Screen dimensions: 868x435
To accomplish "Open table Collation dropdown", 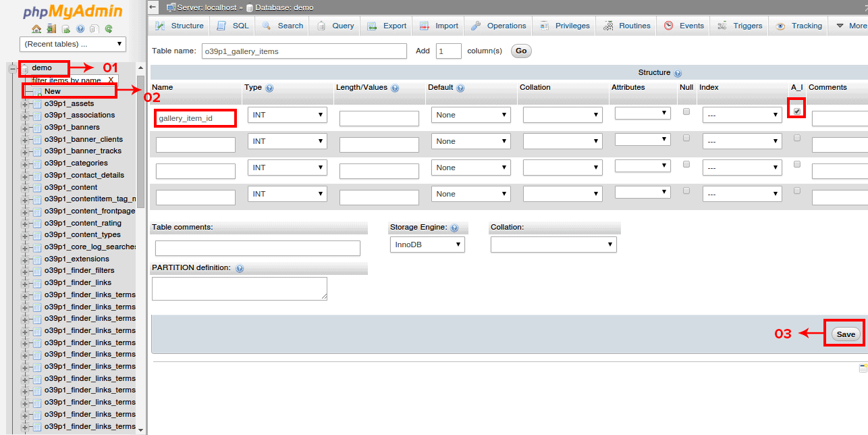I will (553, 245).
